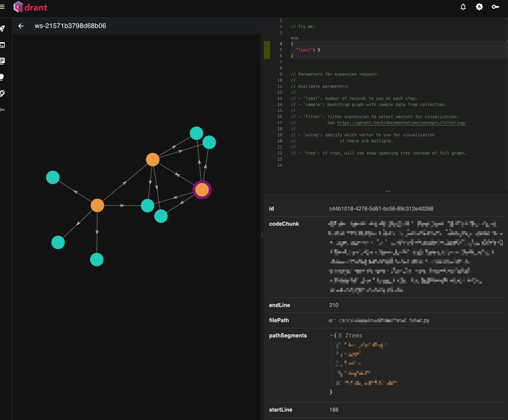
Task: Go back with the arrow icon
Action: [21, 26]
